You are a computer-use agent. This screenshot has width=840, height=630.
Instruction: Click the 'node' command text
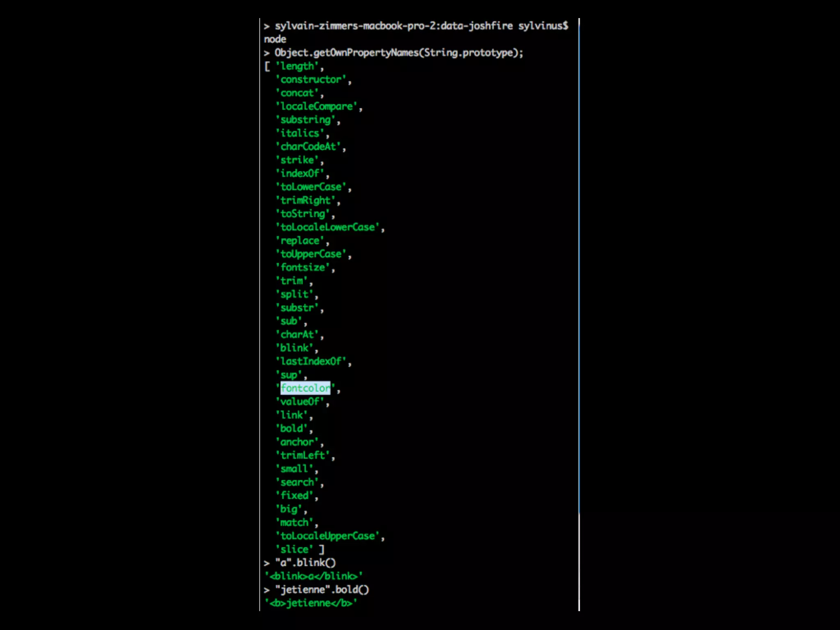pyautogui.click(x=275, y=39)
